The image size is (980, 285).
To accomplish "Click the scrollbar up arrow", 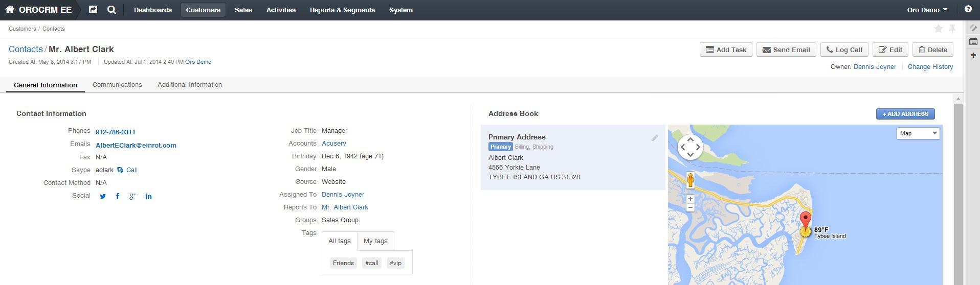I will [958, 99].
